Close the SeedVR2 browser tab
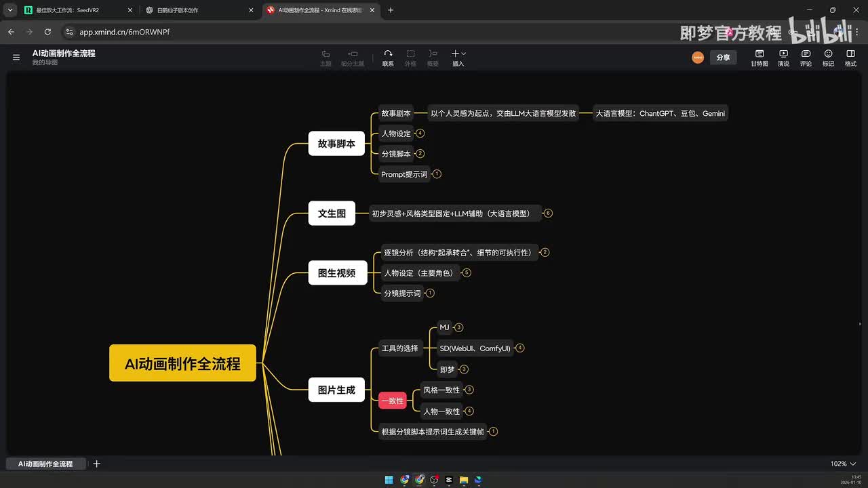Image resolution: width=868 pixels, height=488 pixels. point(130,10)
